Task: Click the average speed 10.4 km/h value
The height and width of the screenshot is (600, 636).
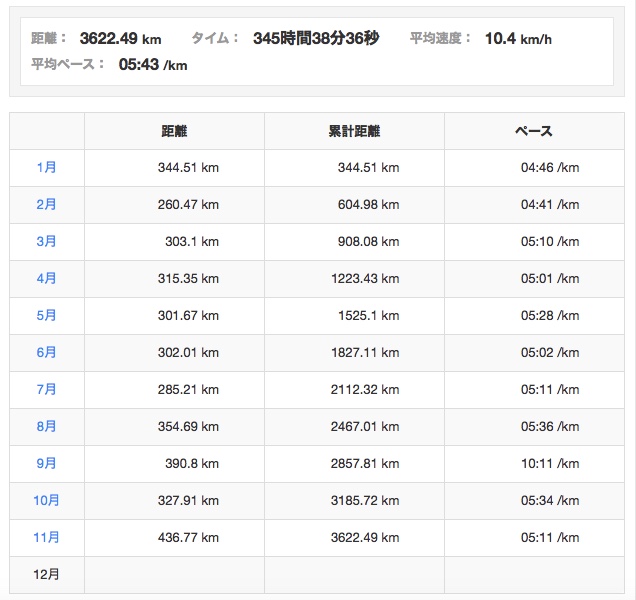Action: [x=518, y=39]
